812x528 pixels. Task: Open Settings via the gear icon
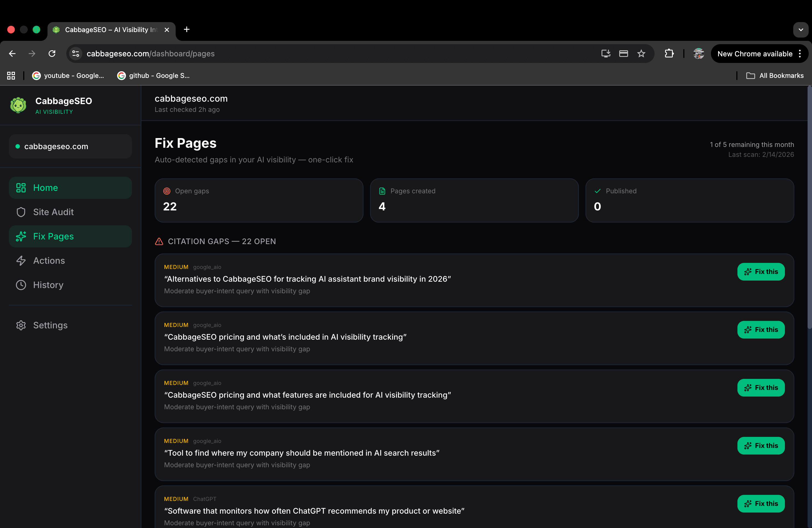(21, 325)
